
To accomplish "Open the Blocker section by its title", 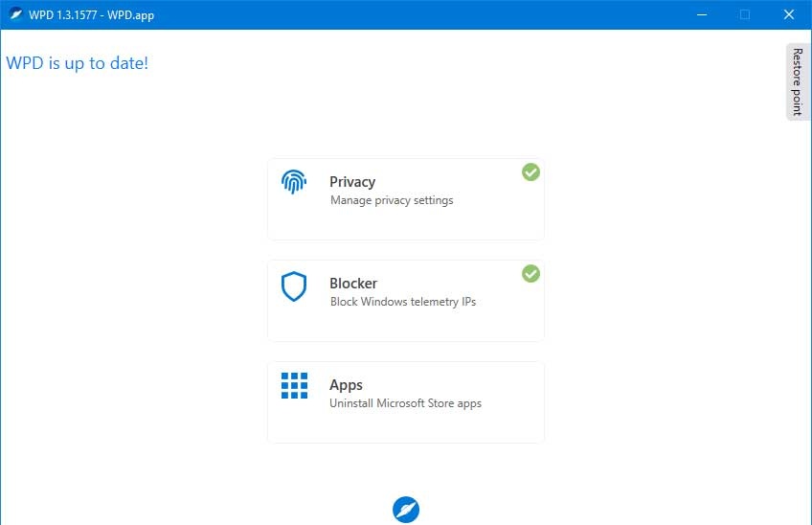I will point(353,284).
